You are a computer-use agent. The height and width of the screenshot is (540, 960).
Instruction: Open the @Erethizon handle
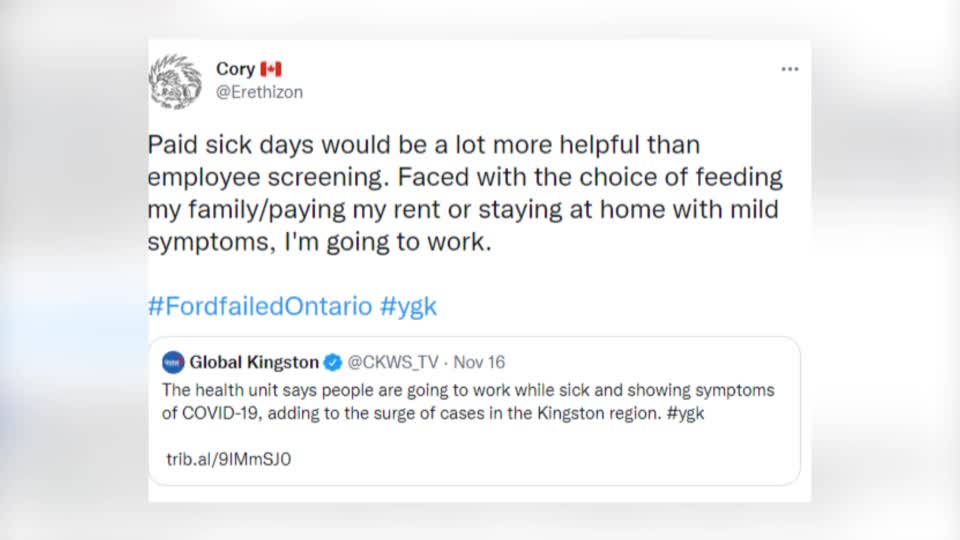click(259, 92)
